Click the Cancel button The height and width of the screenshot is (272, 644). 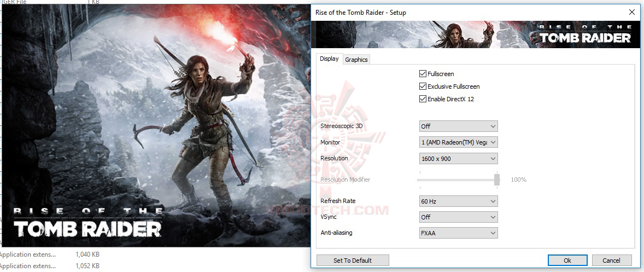coord(611,260)
